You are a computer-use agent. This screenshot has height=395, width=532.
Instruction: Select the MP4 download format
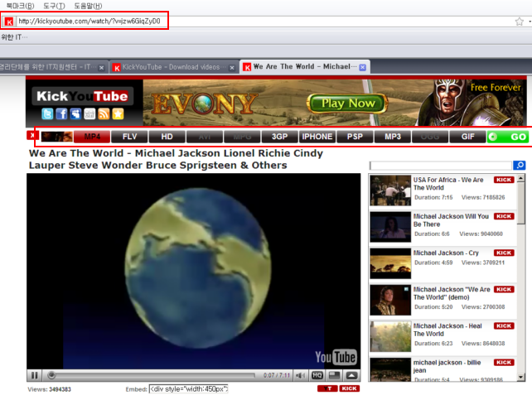92,137
